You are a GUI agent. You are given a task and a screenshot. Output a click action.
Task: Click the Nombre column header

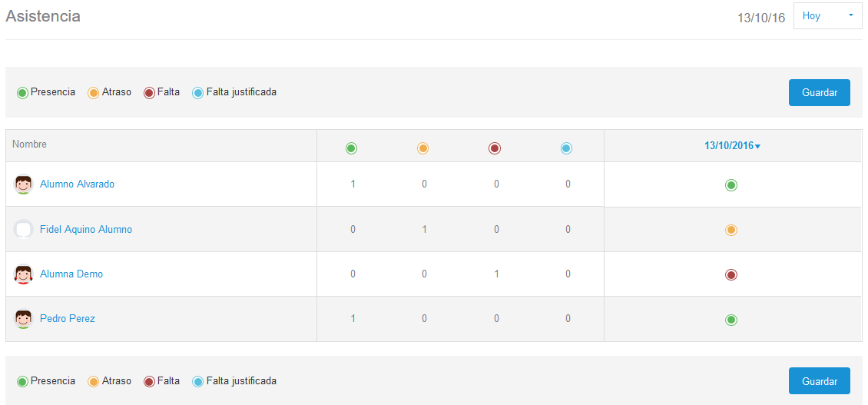pyautogui.click(x=30, y=144)
